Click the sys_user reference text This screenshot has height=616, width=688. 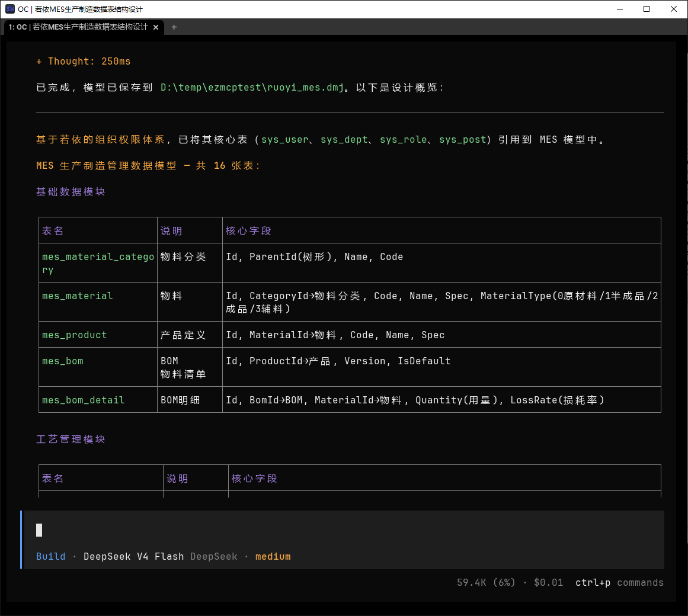pyautogui.click(x=285, y=139)
